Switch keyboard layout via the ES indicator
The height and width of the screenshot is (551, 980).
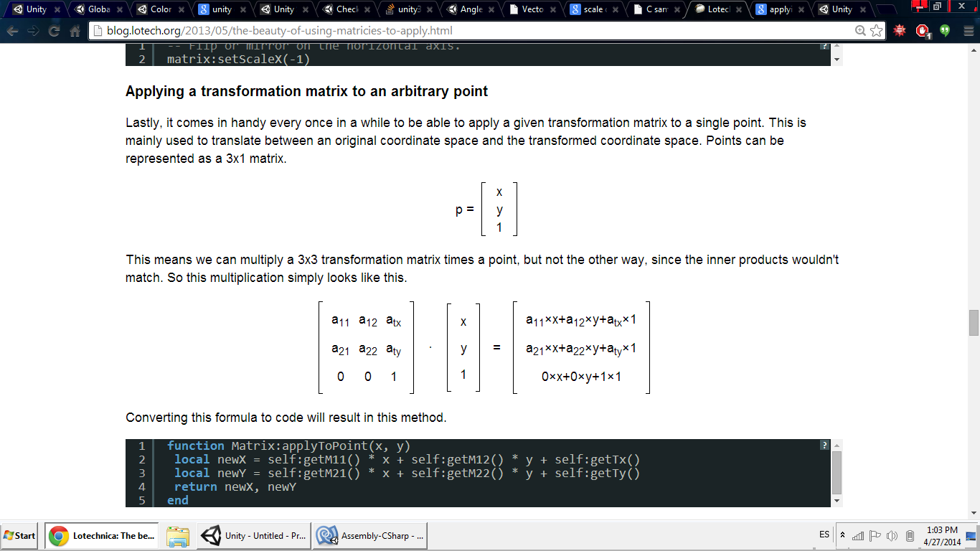(x=824, y=535)
